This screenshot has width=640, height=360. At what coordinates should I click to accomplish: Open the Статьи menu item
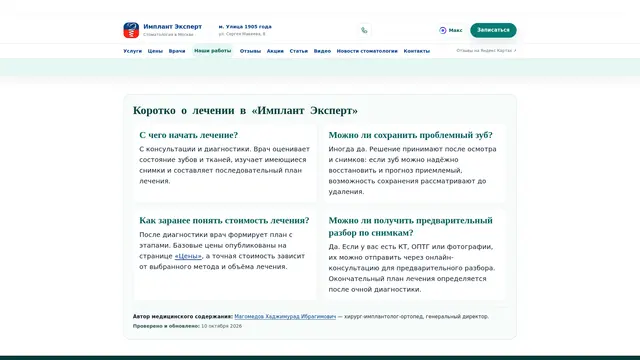(x=299, y=51)
